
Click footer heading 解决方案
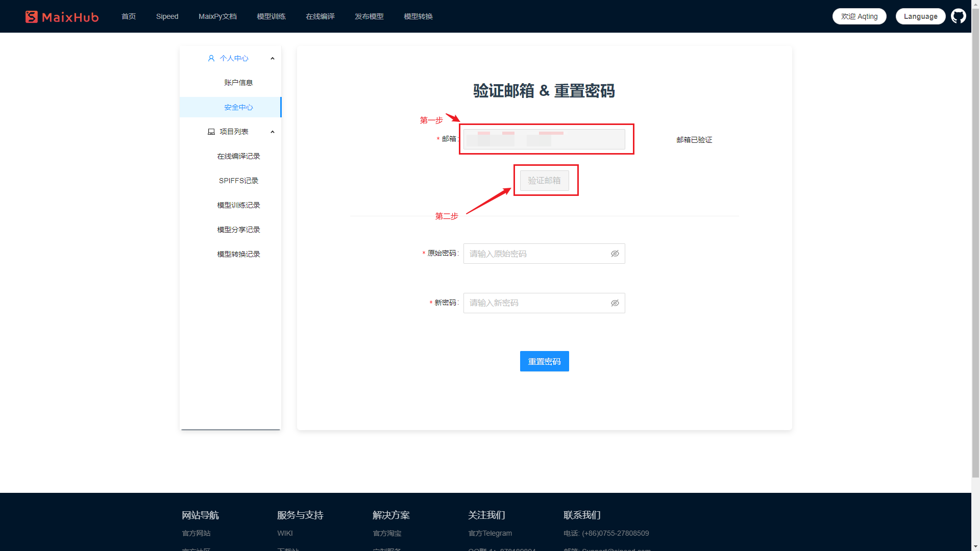[x=391, y=515]
